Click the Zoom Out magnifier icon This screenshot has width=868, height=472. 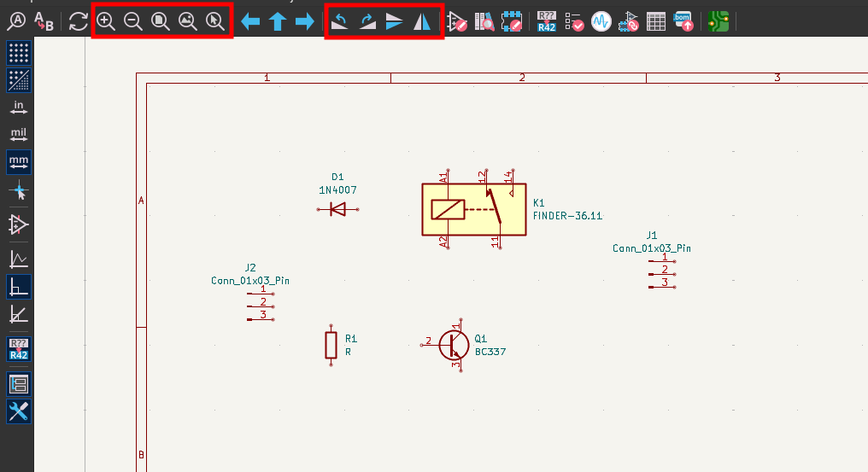click(133, 22)
